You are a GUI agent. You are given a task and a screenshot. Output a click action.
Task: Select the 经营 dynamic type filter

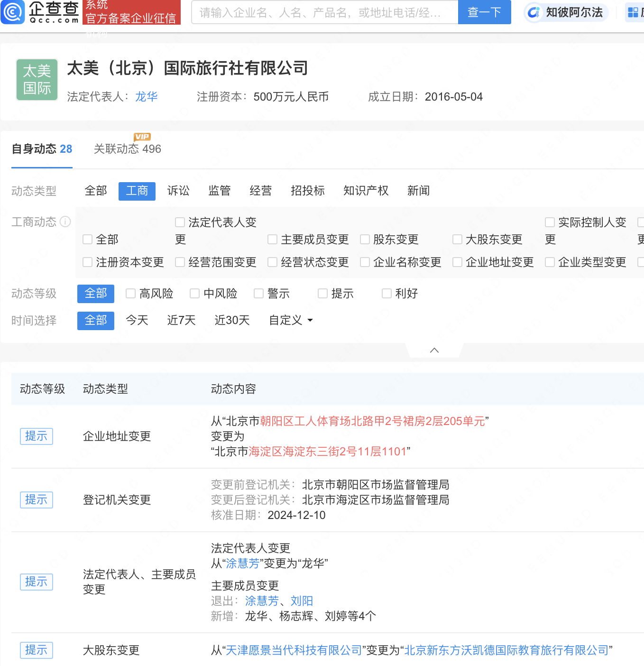261,191
